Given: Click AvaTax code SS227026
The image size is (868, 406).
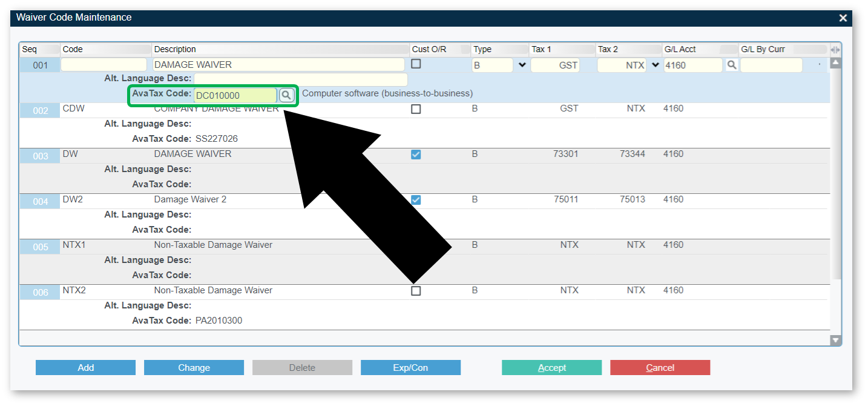Looking at the screenshot, I should click(217, 139).
